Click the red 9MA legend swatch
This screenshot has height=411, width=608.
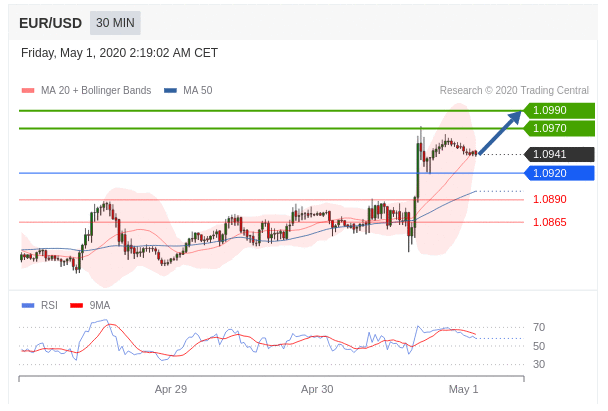pyautogui.click(x=76, y=306)
